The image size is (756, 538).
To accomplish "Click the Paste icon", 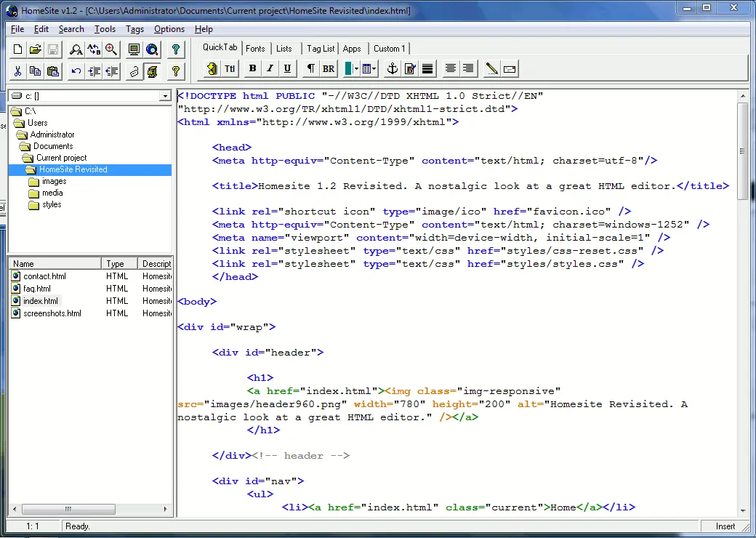I will (53, 71).
